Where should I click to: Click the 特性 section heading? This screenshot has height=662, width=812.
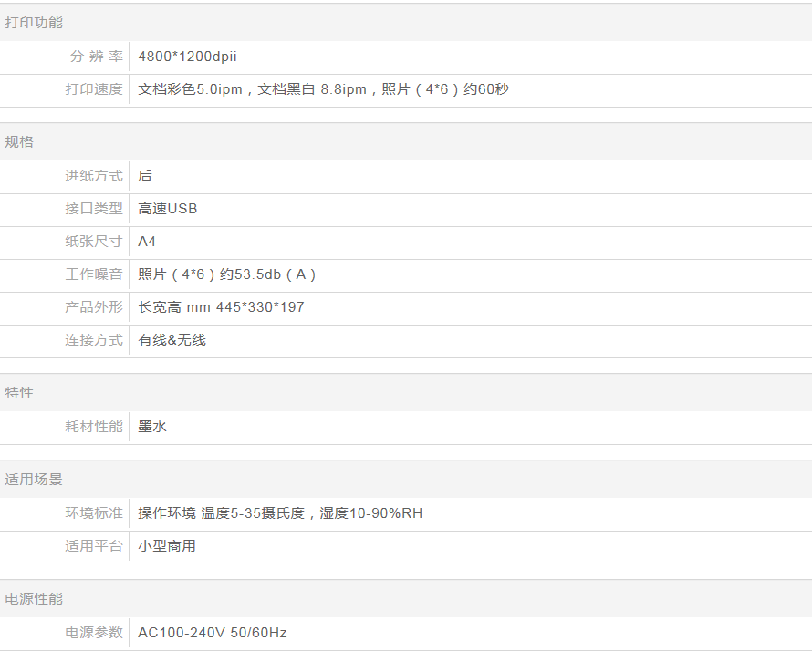click(x=19, y=393)
